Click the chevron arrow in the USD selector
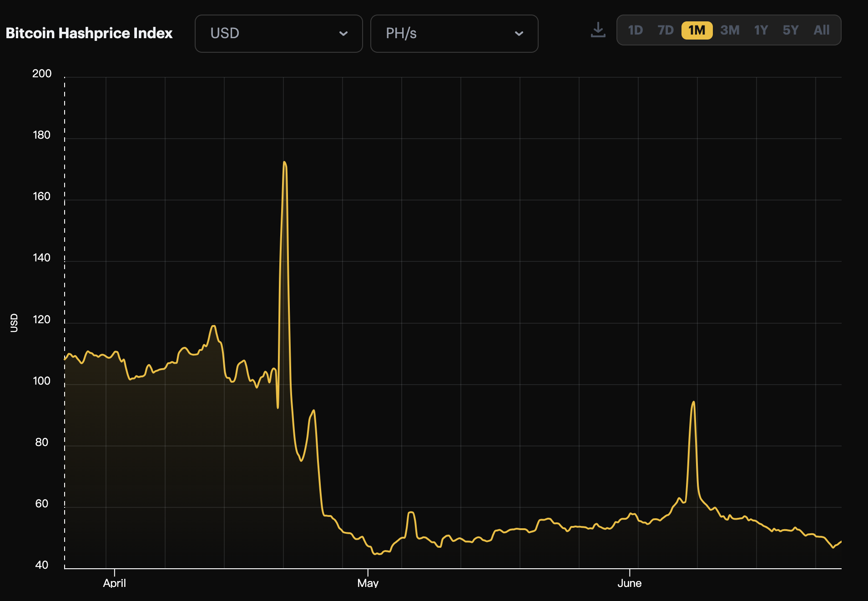This screenshot has width=868, height=601. [343, 34]
